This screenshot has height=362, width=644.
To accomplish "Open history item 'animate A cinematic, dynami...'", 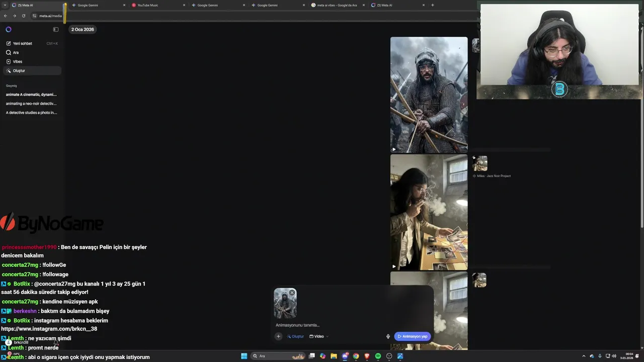I will 31,95.
